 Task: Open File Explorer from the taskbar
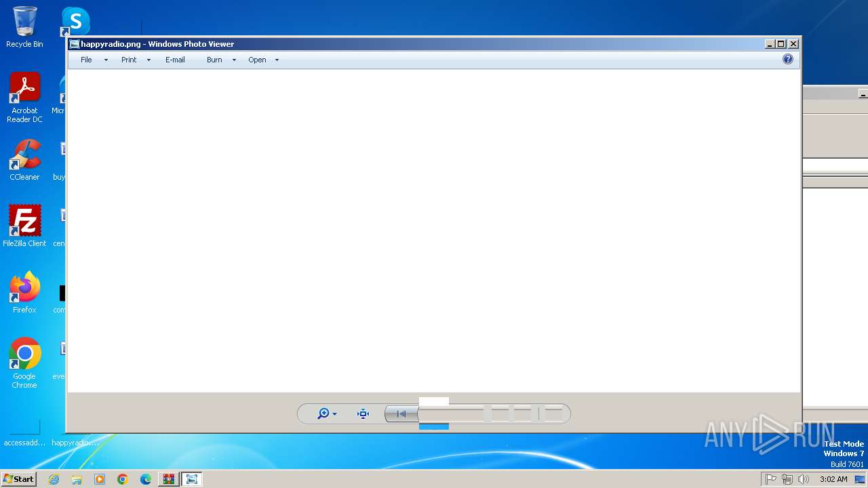(77, 479)
